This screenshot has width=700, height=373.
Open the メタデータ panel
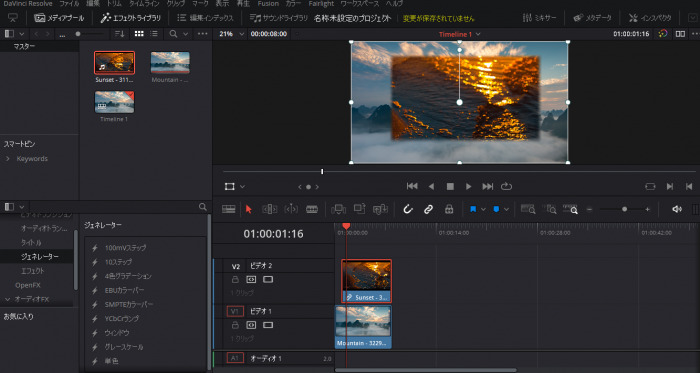point(592,18)
